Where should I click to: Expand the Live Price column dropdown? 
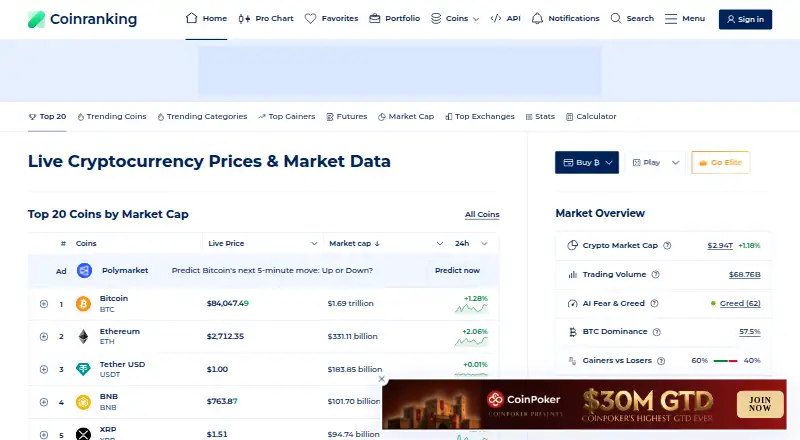314,243
